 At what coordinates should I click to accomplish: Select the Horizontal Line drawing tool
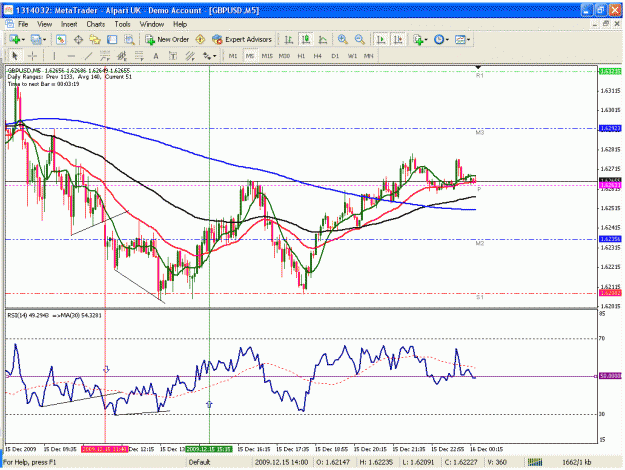[x=71, y=56]
